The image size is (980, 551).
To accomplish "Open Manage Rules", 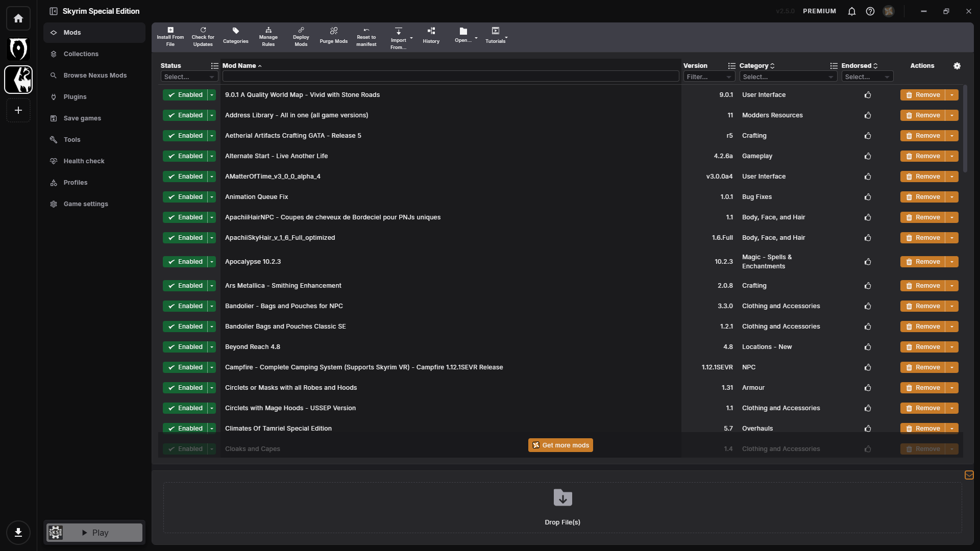I will coord(268,37).
